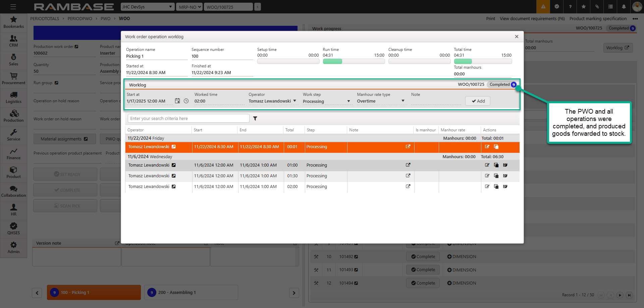Screen dimensions: 644x308
Task: Open the warning alerts icon in top bar
Action: coord(543,7)
